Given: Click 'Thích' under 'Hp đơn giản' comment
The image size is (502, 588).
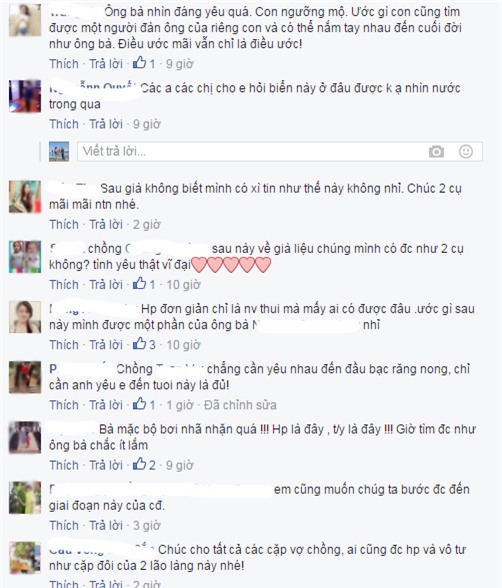Looking at the screenshot, I should tap(64, 345).
